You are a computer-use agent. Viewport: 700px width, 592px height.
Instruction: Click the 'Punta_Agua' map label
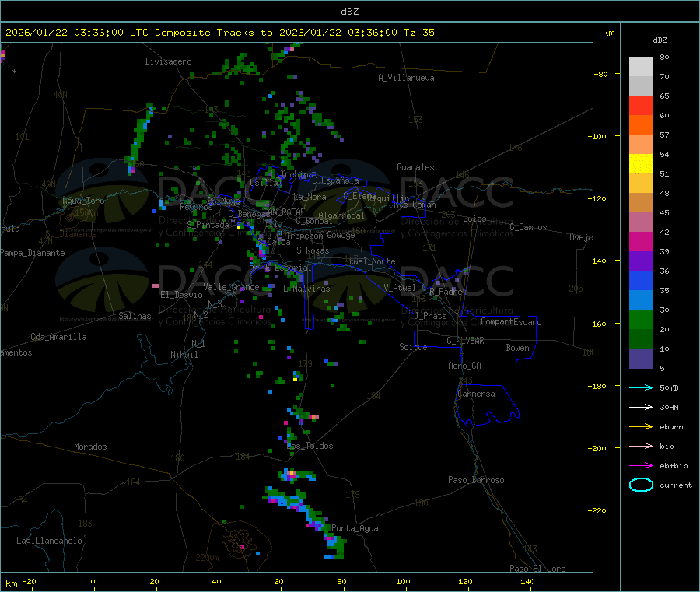355,529
